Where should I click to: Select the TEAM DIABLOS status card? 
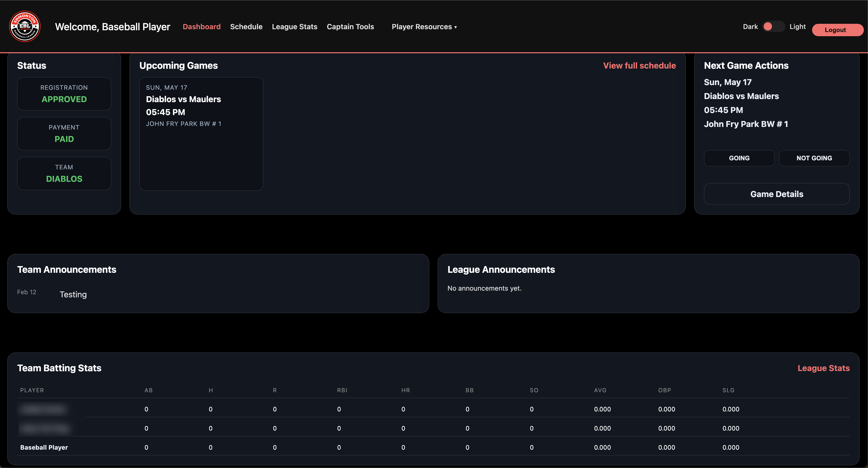coord(64,173)
